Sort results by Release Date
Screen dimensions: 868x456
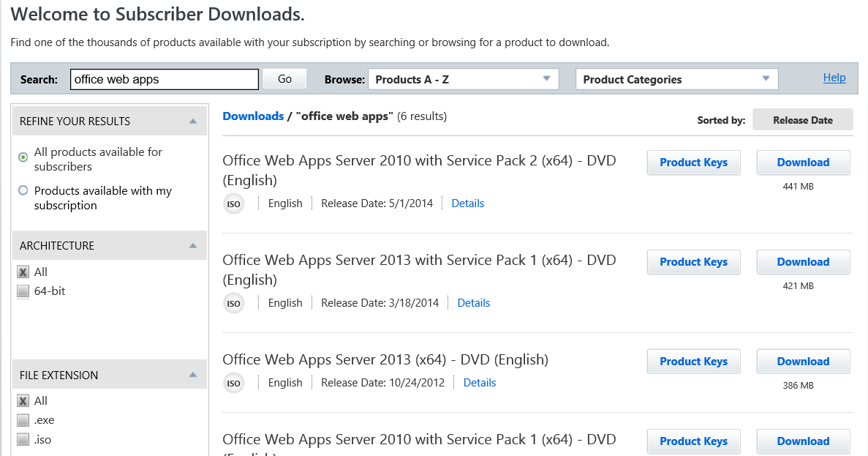click(803, 120)
